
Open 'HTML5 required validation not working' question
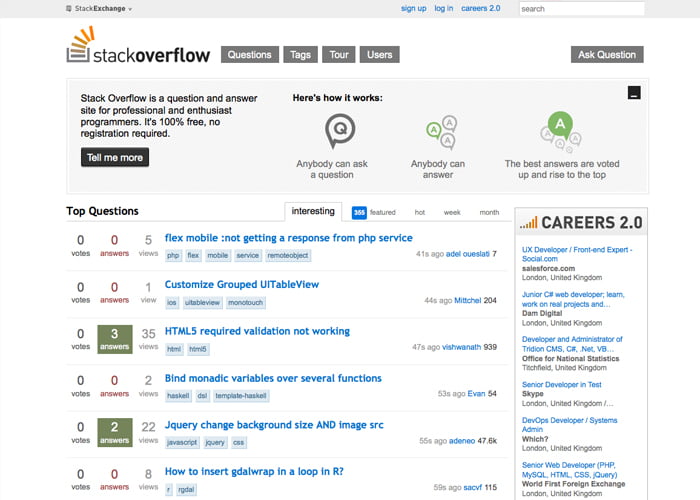point(257,331)
